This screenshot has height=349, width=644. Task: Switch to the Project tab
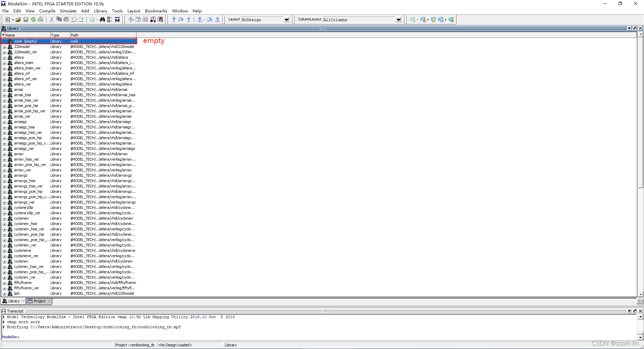tap(39, 301)
